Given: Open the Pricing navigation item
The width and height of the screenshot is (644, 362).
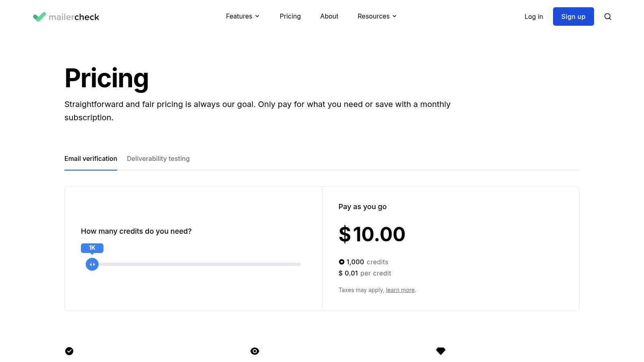Looking at the screenshot, I should click(x=290, y=16).
